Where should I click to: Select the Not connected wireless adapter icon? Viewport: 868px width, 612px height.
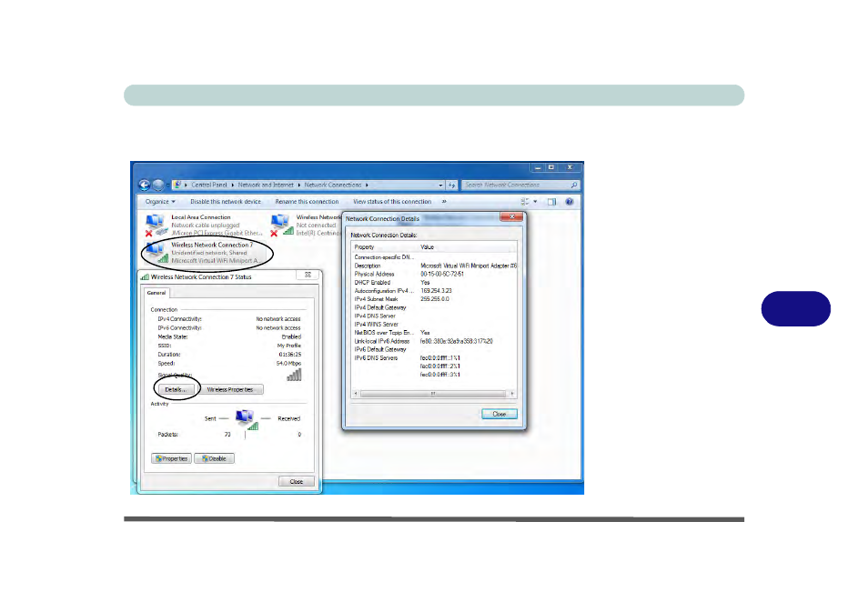point(281,225)
